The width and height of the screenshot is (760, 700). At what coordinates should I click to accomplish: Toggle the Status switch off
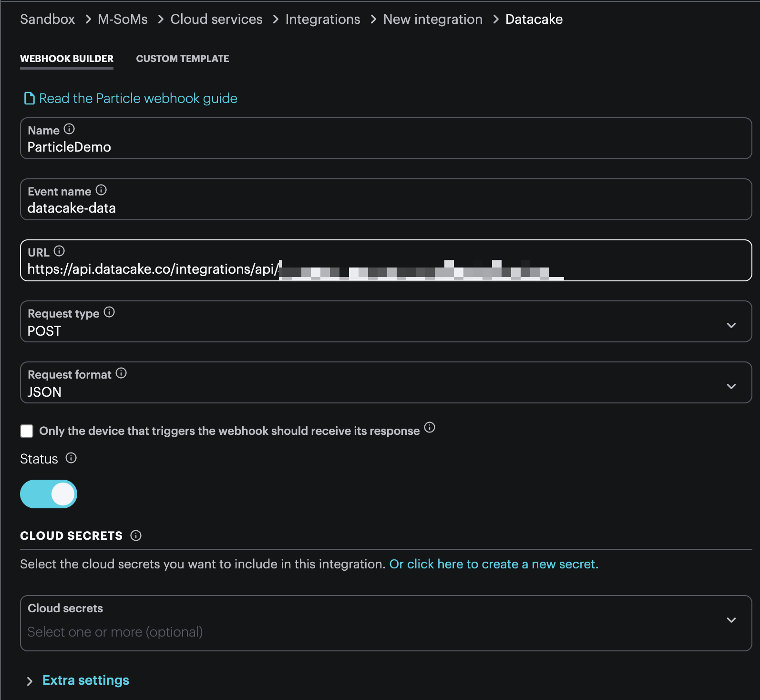point(49,494)
